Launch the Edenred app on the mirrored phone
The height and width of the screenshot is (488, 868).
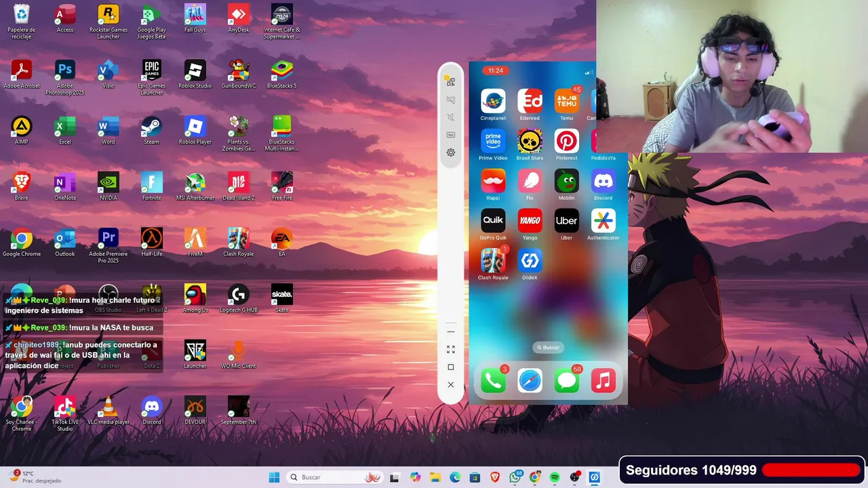pos(530,101)
